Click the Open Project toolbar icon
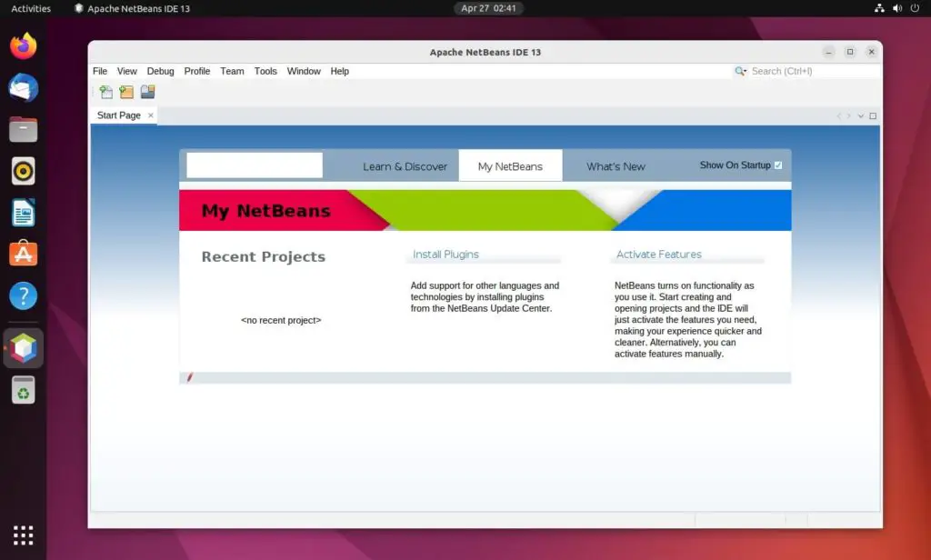931x560 pixels. (x=147, y=91)
